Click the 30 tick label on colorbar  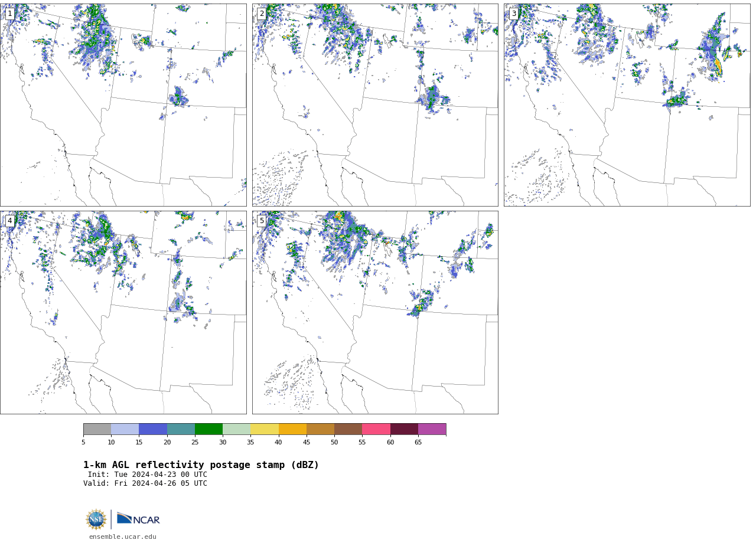[223, 443]
